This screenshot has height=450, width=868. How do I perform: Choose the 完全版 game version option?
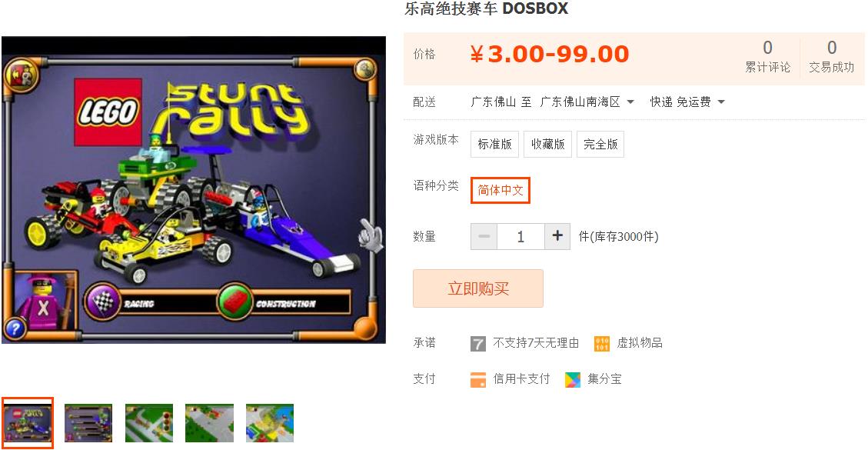(600, 144)
